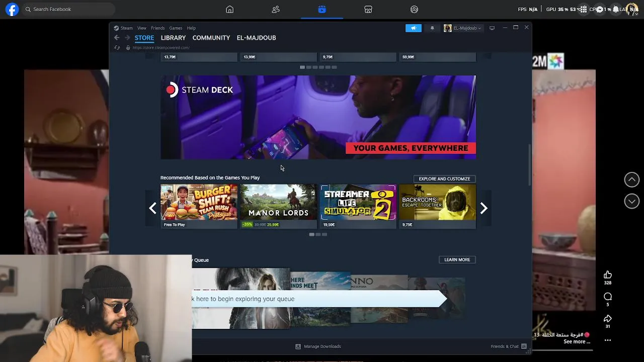Go to previous Facebook video

(632, 179)
